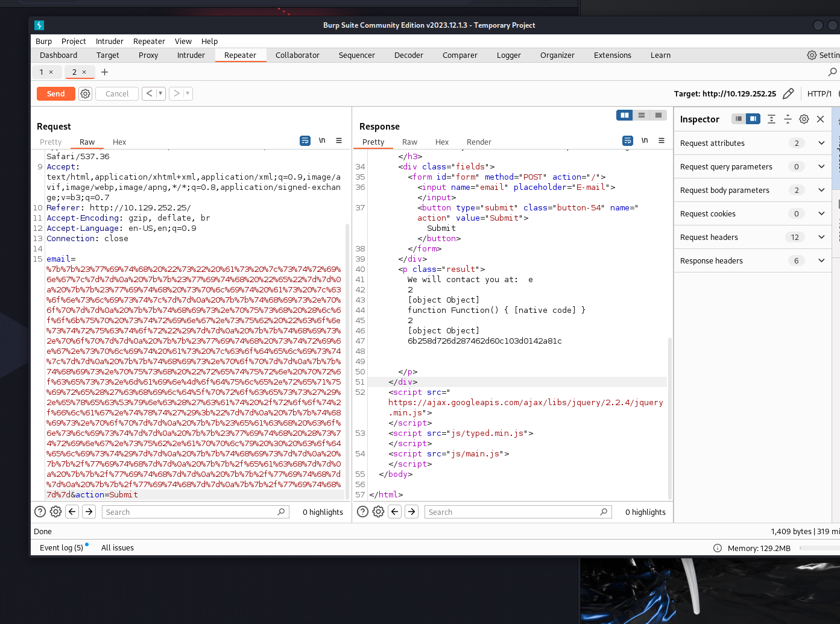
Task: Toggle request non-printable characters \n button
Action: pos(322,140)
